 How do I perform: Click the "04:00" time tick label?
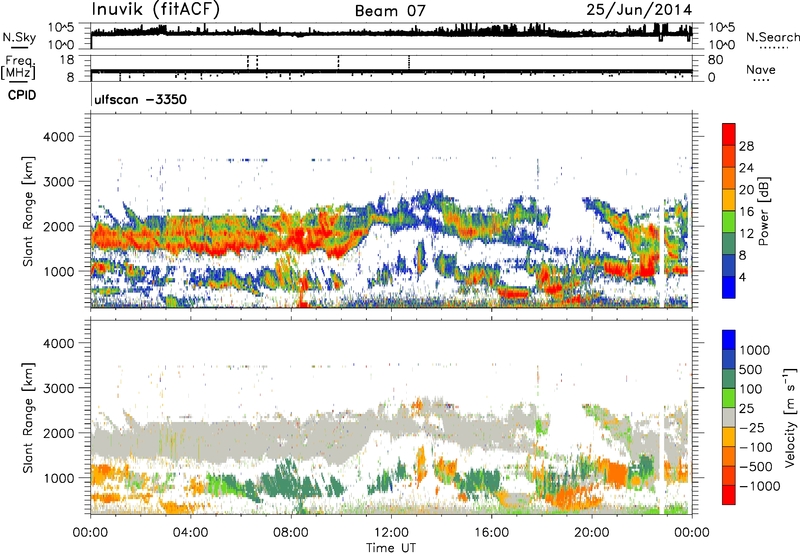tap(190, 533)
